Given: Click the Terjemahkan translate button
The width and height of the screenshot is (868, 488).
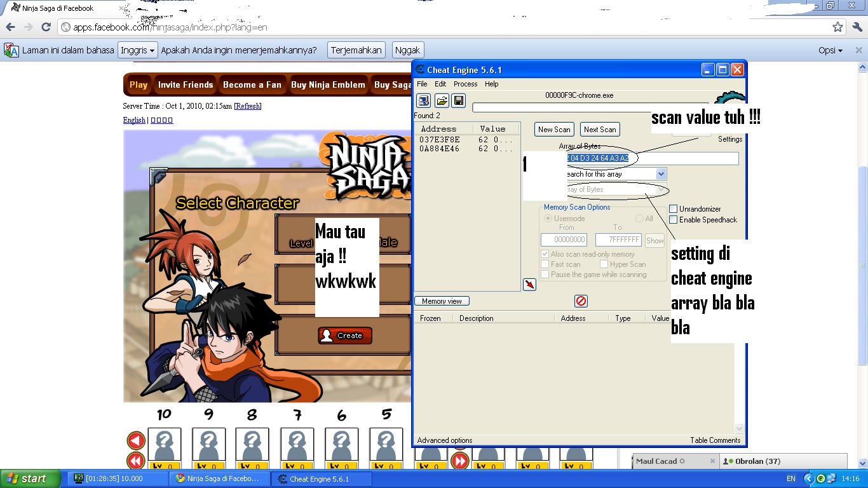Looking at the screenshot, I should (x=356, y=50).
